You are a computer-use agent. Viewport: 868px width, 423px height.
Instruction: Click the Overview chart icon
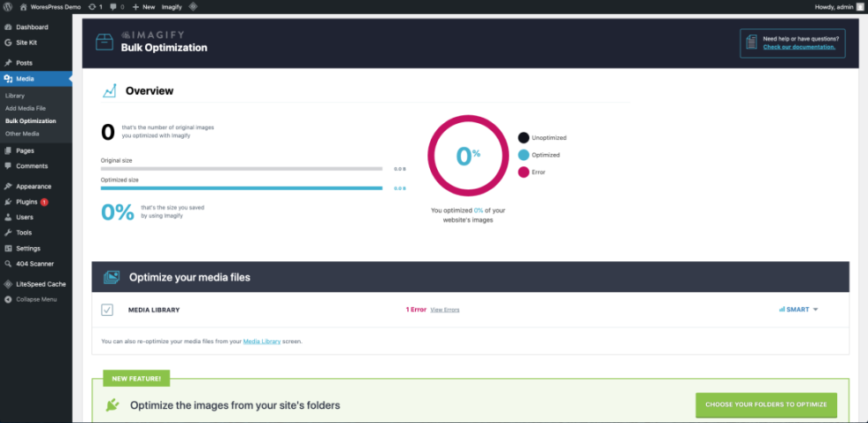click(x=110, y=91)
